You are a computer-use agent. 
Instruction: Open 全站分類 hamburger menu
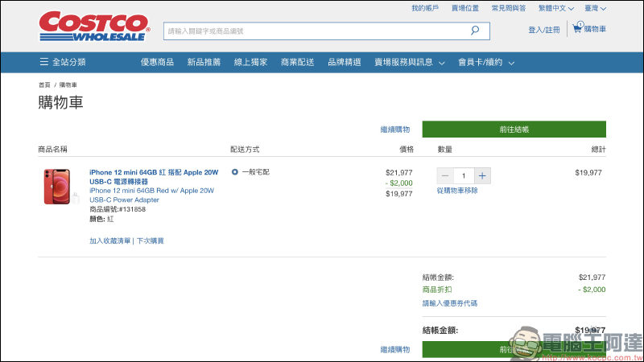63,62
